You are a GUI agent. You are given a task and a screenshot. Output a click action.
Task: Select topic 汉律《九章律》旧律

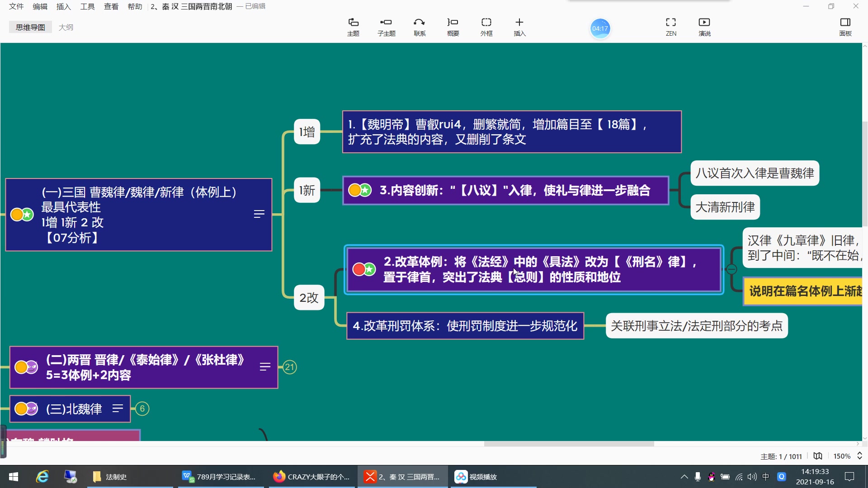click(x=802, y=248)
